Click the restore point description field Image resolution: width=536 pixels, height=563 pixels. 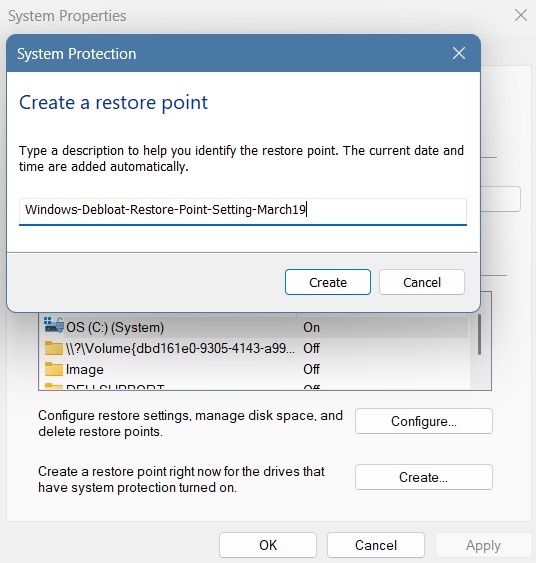pyautogui.click(x=243, y=211)
